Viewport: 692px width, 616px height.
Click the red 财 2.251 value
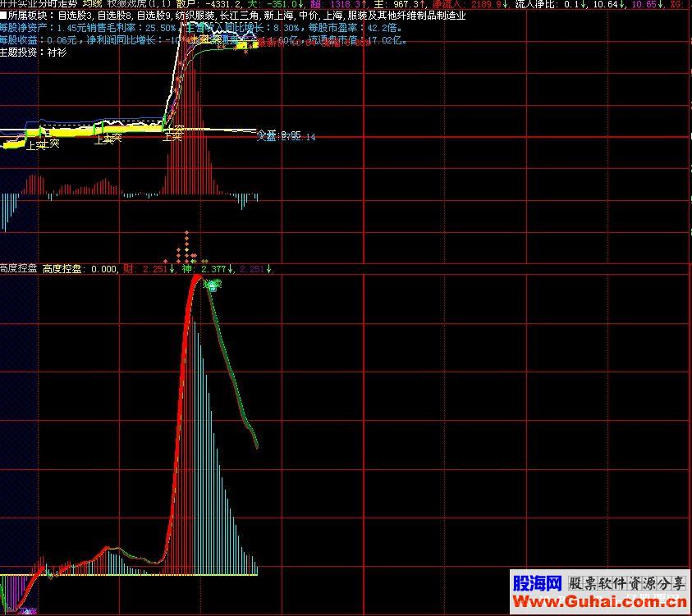click(149, 269)
